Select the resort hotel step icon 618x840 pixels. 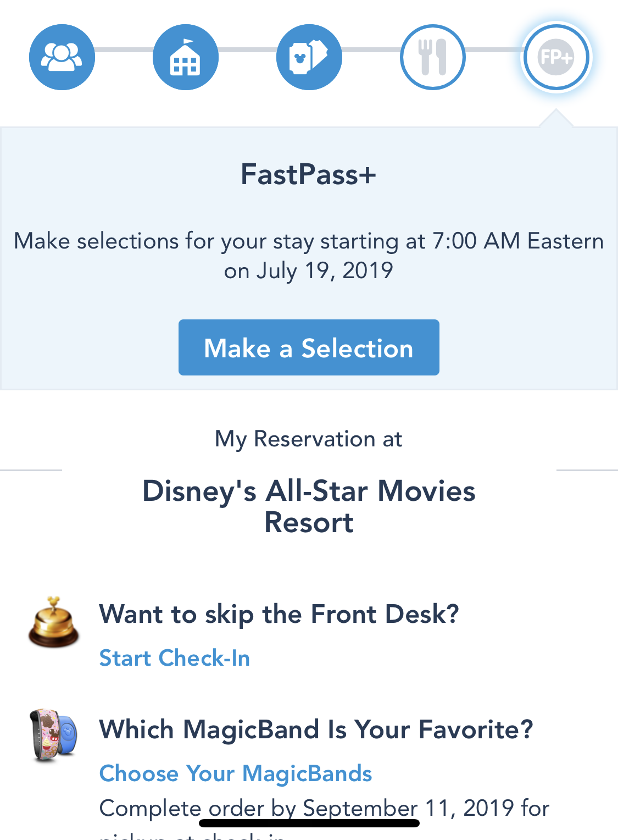tap(186, 57)
